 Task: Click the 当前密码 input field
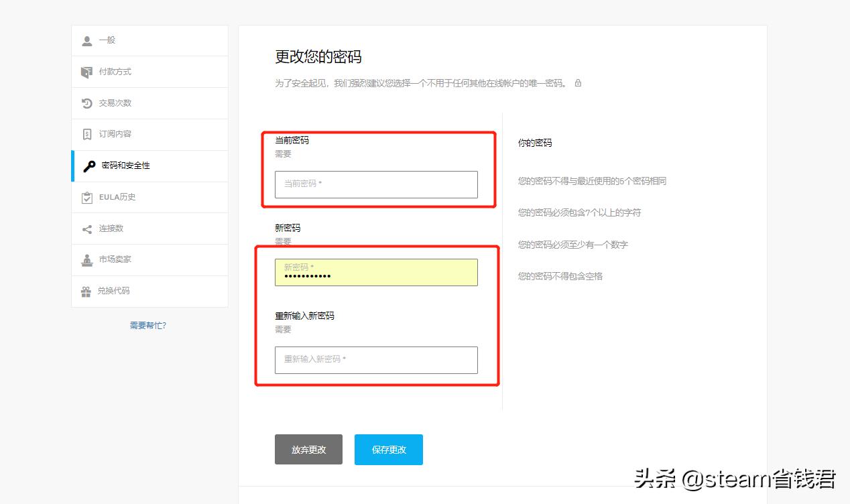point(376,185)
